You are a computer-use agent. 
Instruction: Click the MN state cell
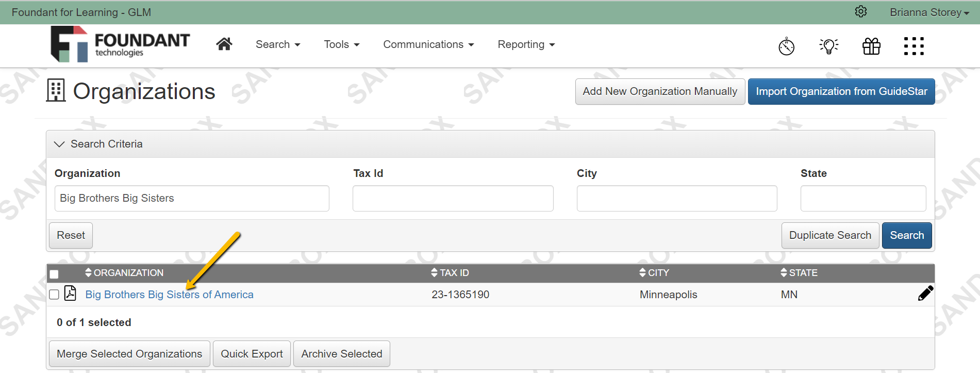coord(789,295)
